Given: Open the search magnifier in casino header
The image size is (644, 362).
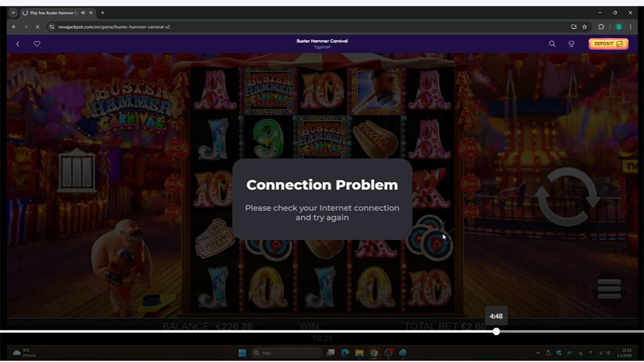Looking at the screenshot, I should (552, 44).
